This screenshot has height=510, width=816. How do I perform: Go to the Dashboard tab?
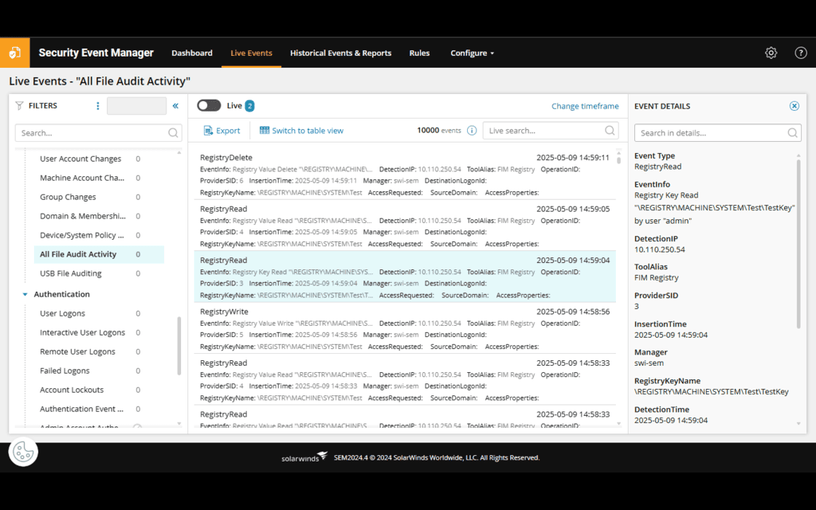192,53
